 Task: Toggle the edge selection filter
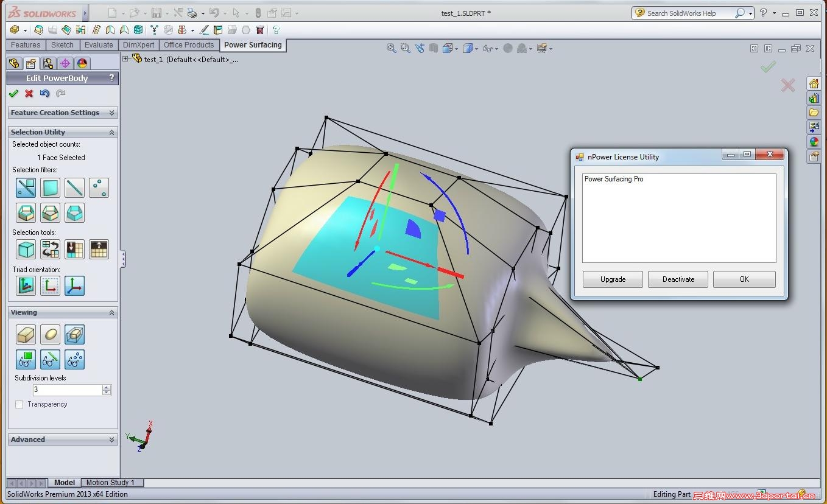pos(74,187)
